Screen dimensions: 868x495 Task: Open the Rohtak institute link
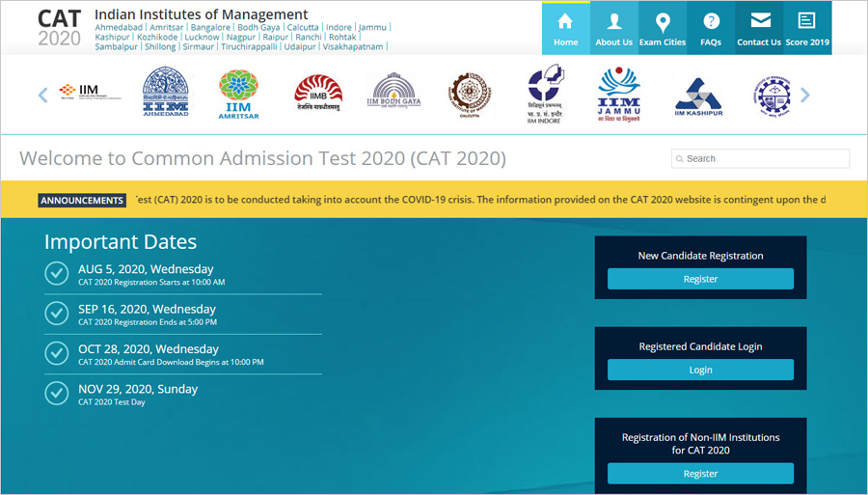[342, 37]
